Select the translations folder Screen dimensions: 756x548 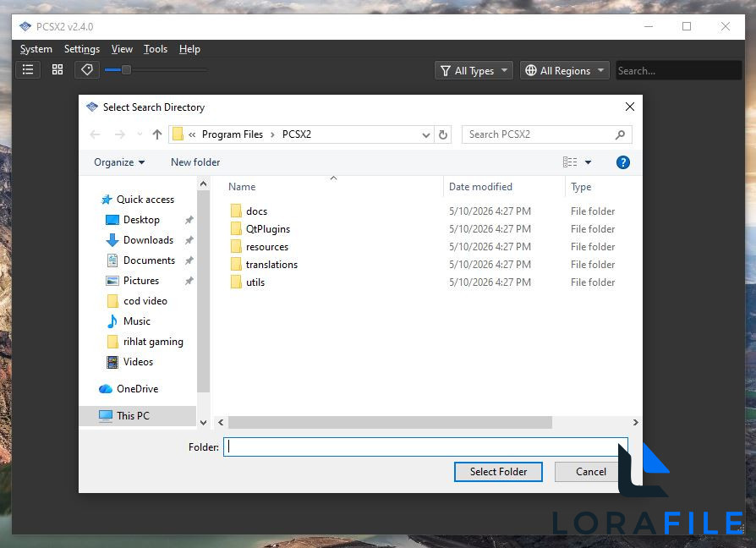pyautogui.click(x=271, y=265)
